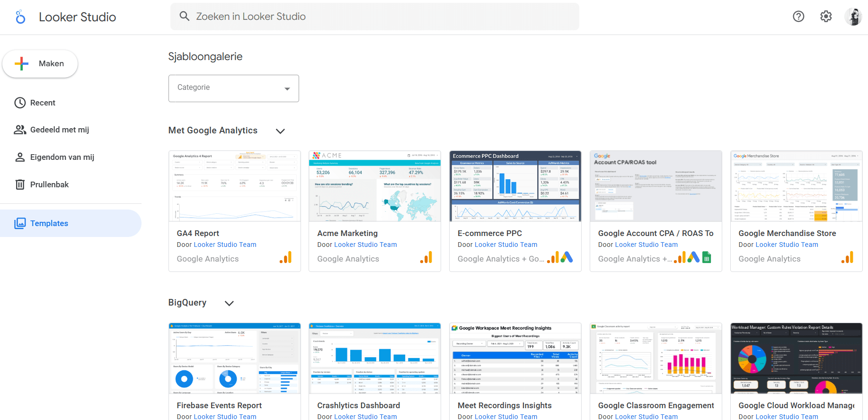Select Eigendom van mij in sidebar

click(x=71, y=157)
